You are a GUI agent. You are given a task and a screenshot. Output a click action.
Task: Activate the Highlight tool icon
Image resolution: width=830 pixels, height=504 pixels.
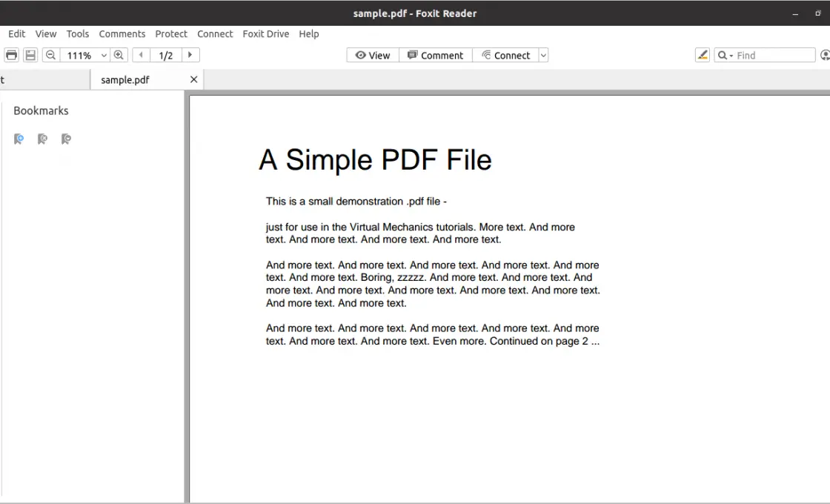702,54
